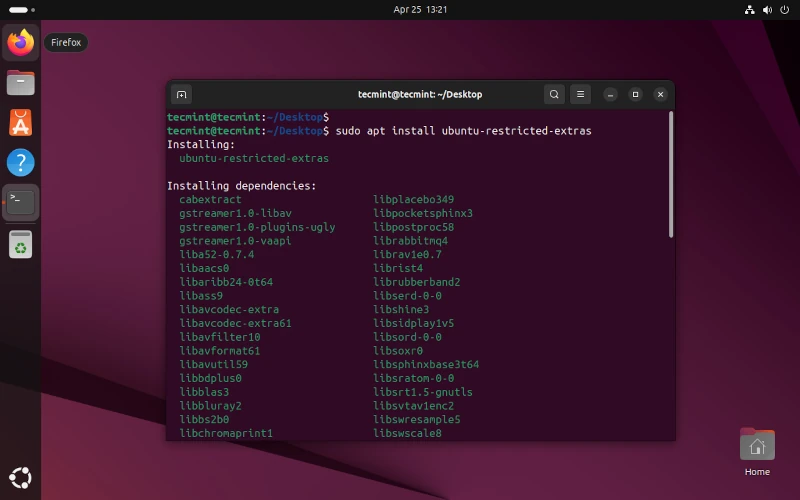800x500 pixels.
Task: Launch Firefox from the dock
Action: click(21, 43)
